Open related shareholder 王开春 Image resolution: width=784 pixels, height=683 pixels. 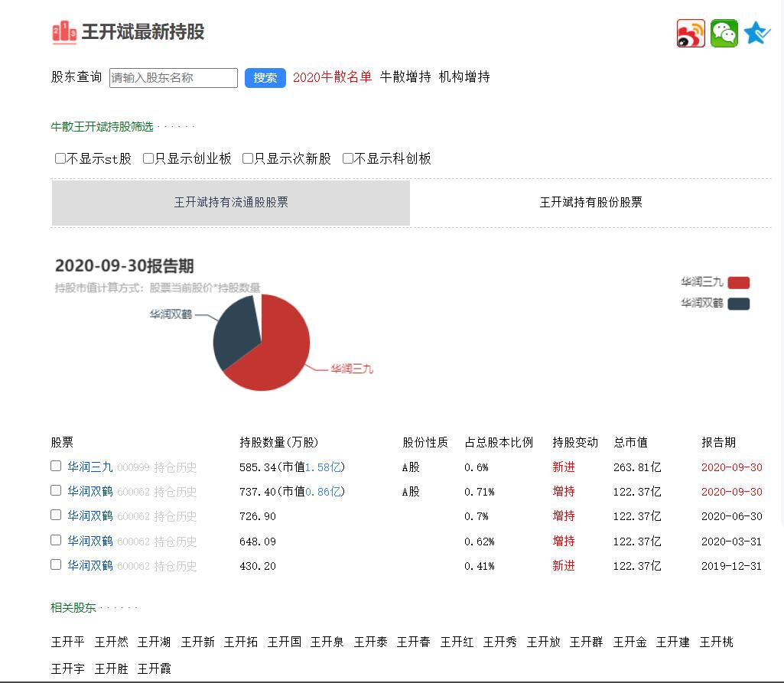click(414, 642)
